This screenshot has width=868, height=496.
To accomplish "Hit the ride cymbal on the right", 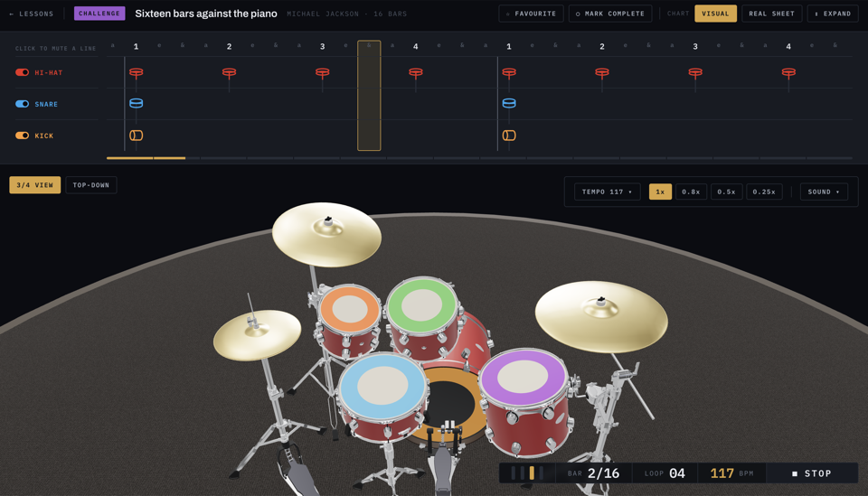I will pos(601,315).
